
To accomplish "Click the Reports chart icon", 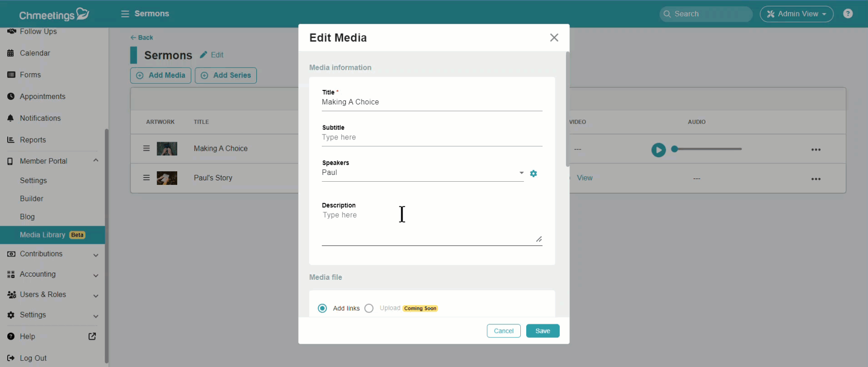I will [x=11, y=140].
